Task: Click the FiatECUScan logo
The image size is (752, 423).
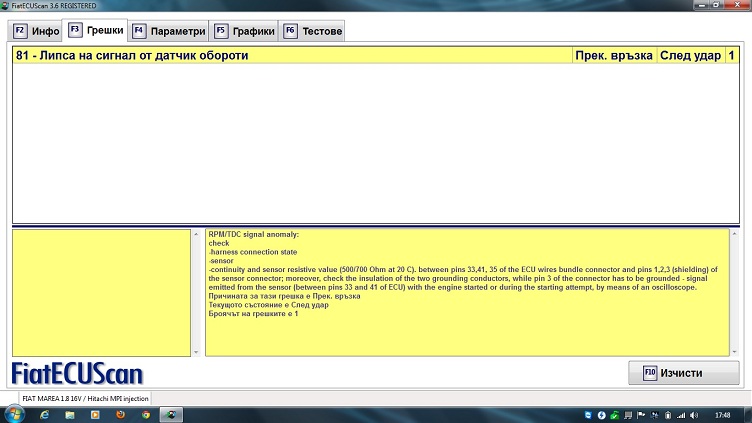Action: pyautogui.click(x=77, y=374)
